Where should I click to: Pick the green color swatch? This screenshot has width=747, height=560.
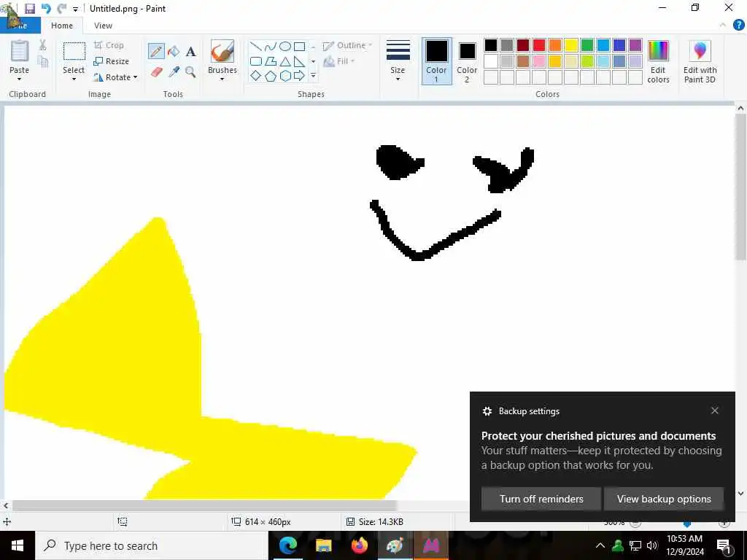[587, 45]
